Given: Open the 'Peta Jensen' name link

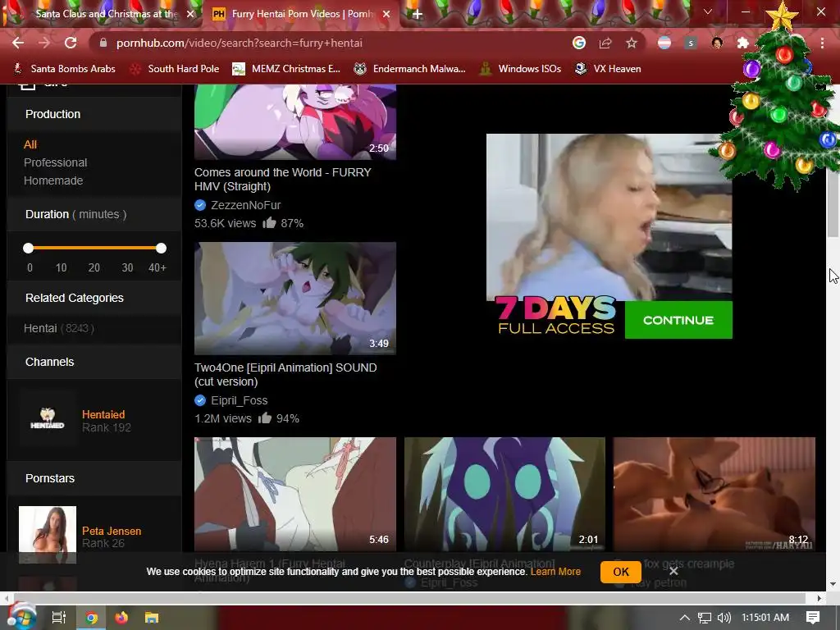Looking at the screenshot, I should [x=112, y=531].
